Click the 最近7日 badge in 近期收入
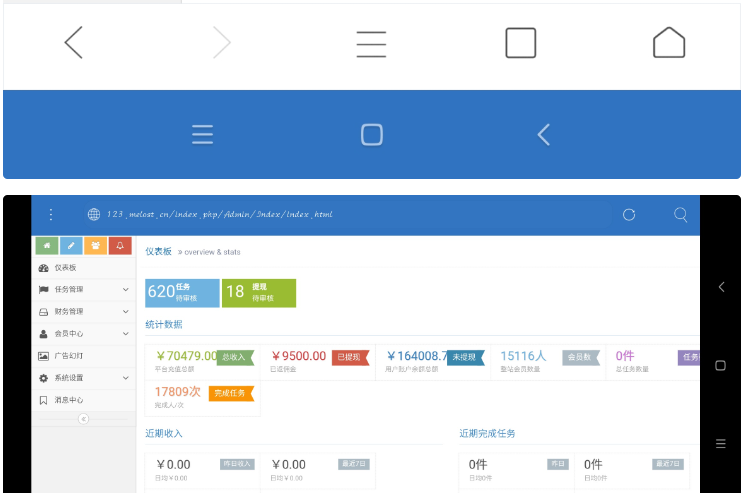 [x=354, y=464]
